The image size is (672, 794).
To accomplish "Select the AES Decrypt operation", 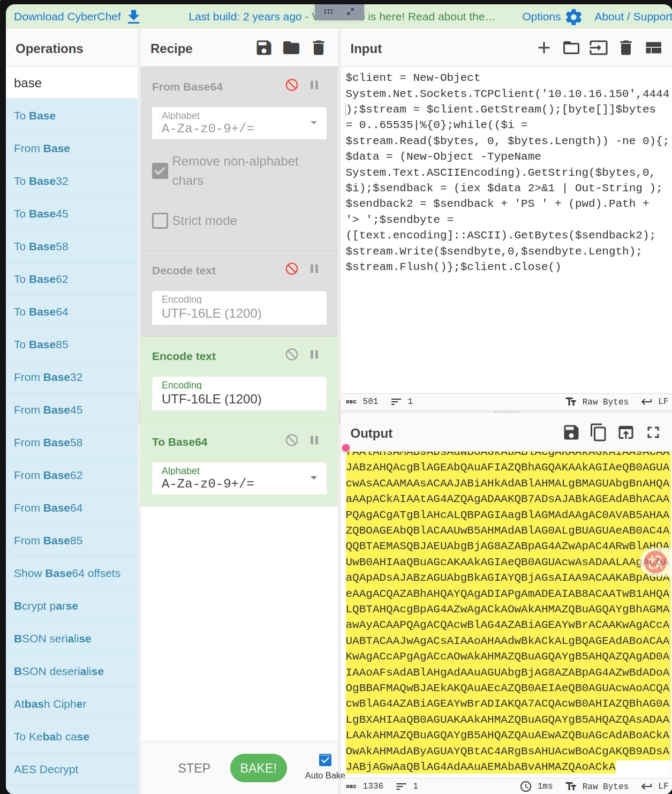I will tap(72, 769).
